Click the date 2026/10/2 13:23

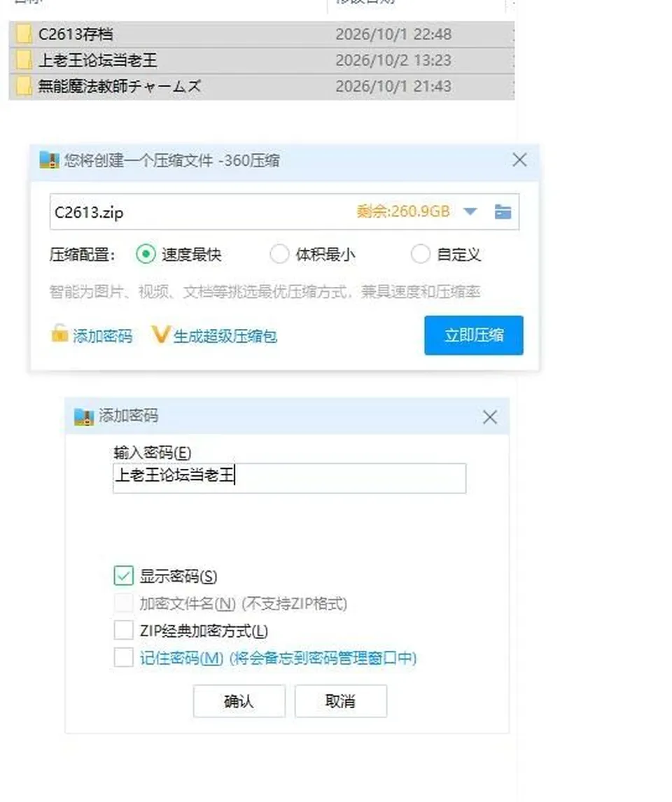click(393, 60)
